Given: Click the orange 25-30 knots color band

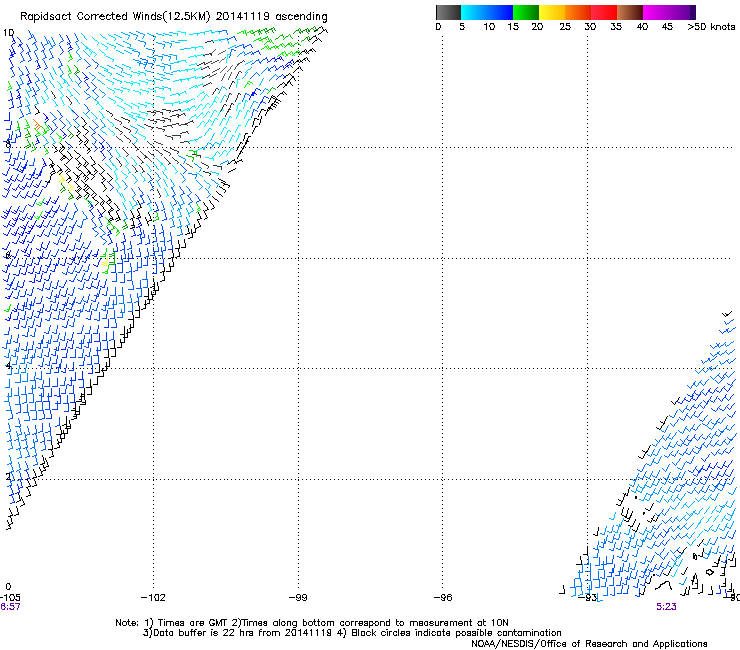Looking at the screenshot, I should click(x=578, y=12).
